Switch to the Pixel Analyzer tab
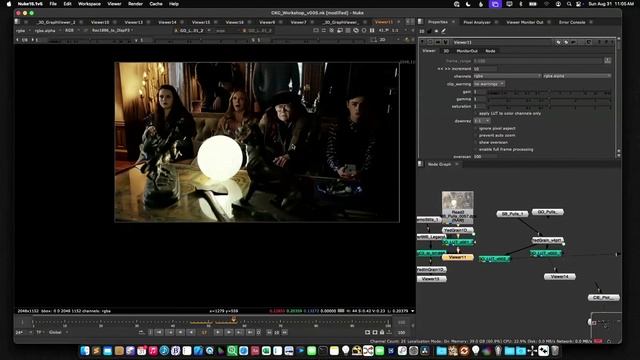This screenshot has height=360, width=640. tap(477, 22)
